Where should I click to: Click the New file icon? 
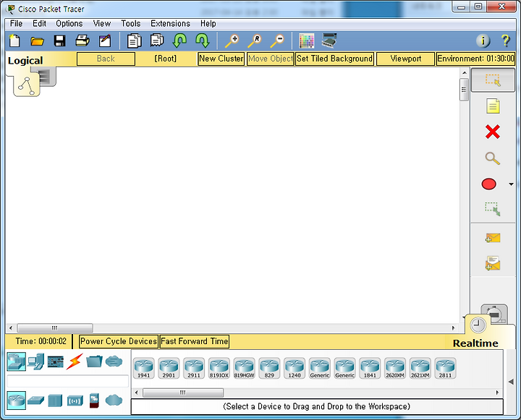pos(14,40)
